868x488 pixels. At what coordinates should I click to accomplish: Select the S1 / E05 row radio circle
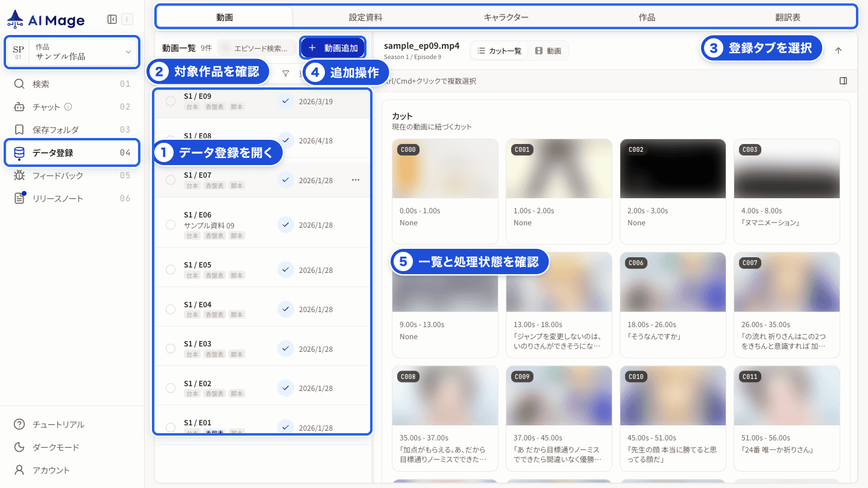[171, 270]
